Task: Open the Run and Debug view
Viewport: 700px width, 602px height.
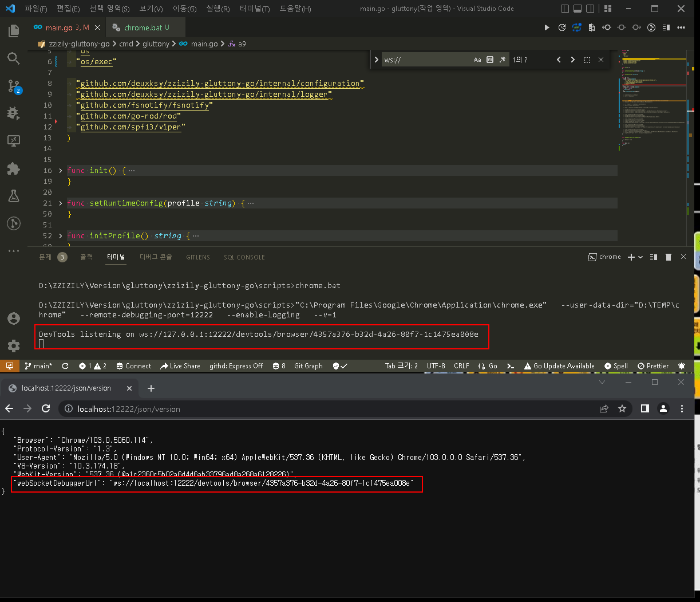Action: click(14, 113)
